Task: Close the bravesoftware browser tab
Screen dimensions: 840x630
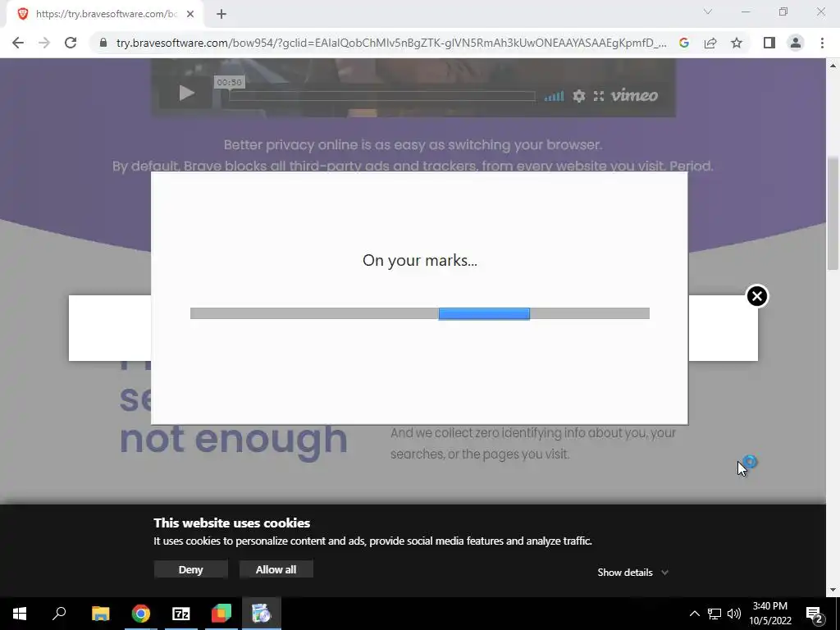Action: tap(190, 14)
